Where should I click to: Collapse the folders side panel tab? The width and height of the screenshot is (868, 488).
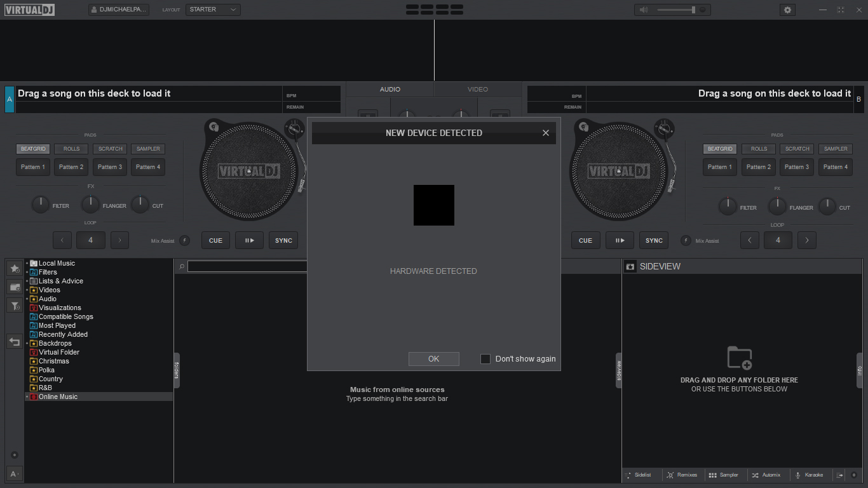tap(177, 370)
